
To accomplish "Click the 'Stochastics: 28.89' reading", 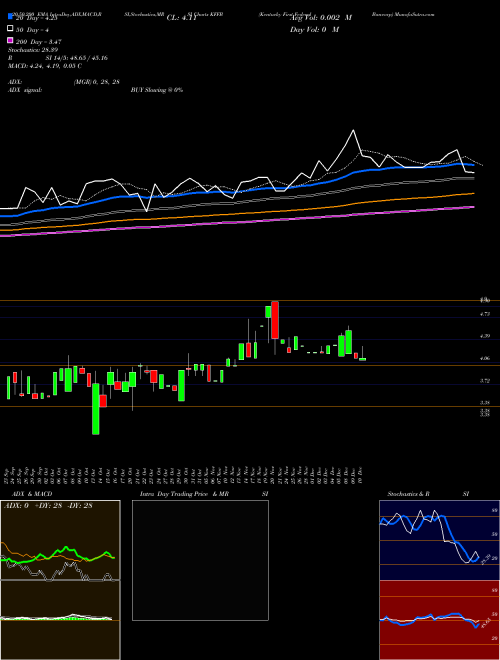I will [x=32, y=50].
